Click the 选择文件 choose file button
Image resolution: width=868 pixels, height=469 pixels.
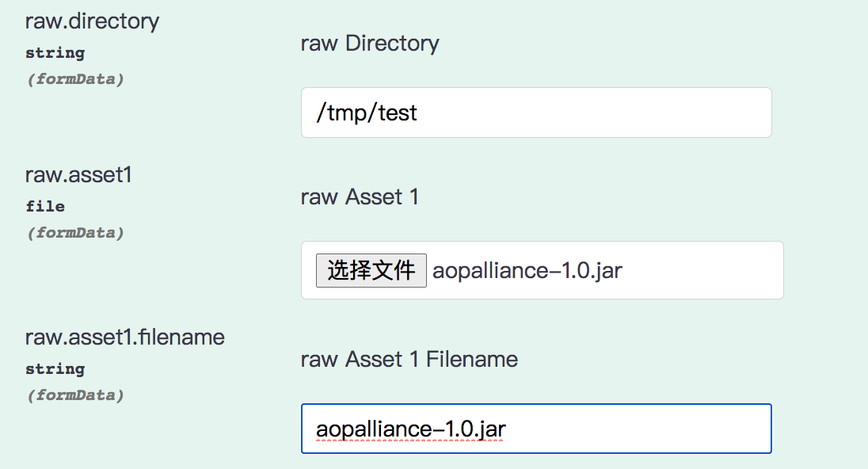click(371, 270)
